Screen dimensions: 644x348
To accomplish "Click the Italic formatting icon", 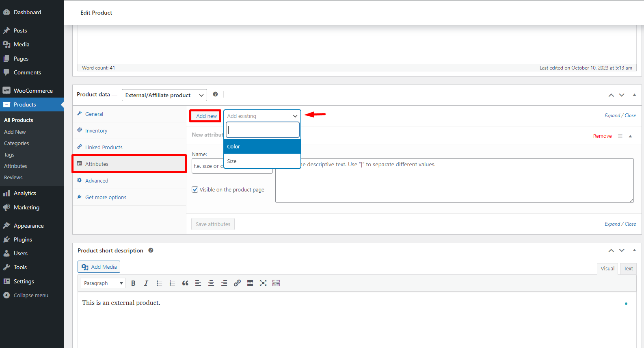I will [146, 283].
